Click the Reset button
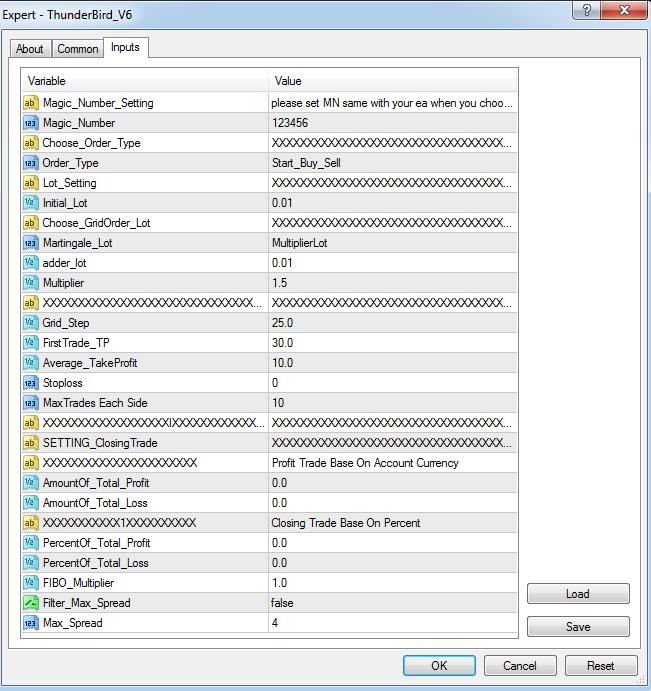The image size is (651, 691). tap(601, 665)
